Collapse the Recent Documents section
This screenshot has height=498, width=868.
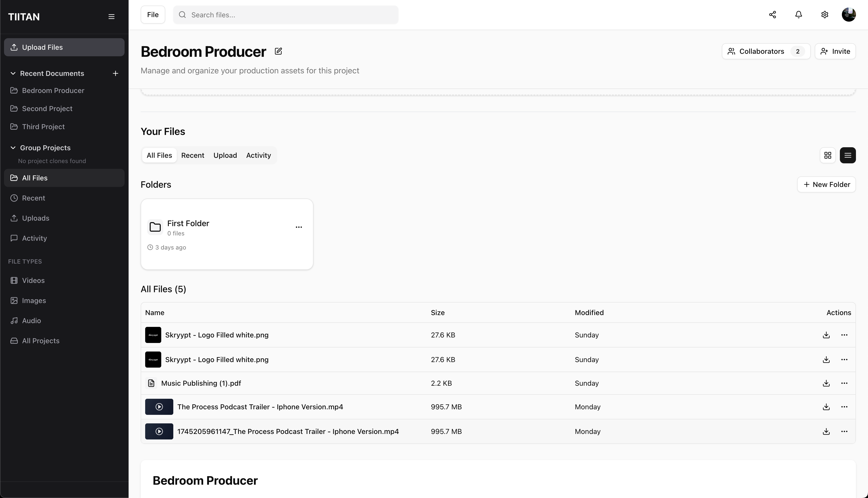(x=13, y=73)
